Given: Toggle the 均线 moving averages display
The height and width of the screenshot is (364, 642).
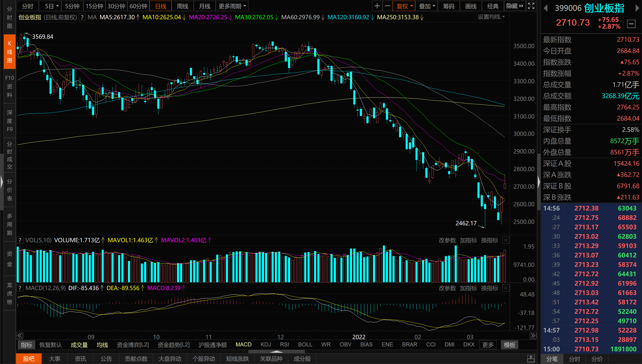Looking at the screenshot, I should tap(102, 345).
